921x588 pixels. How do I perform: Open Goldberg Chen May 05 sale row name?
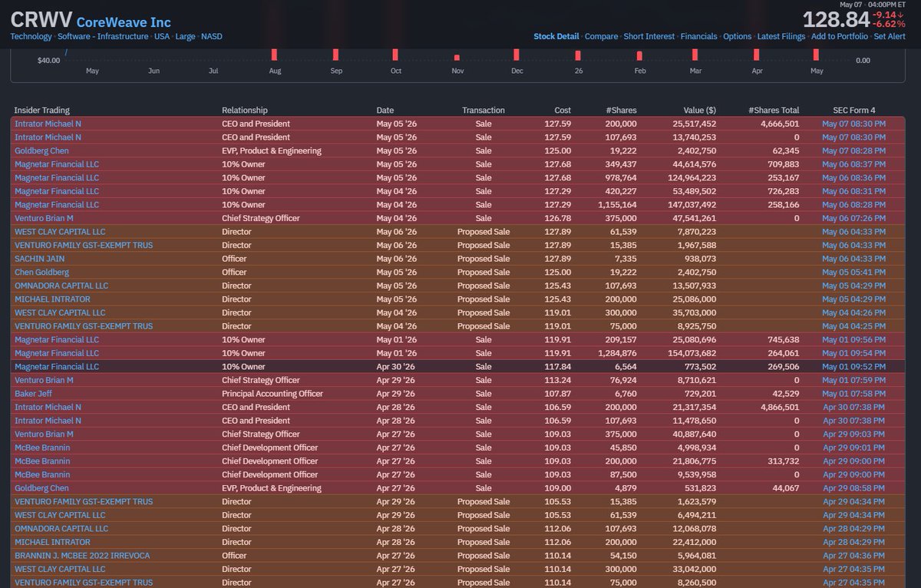click(41, 150)
